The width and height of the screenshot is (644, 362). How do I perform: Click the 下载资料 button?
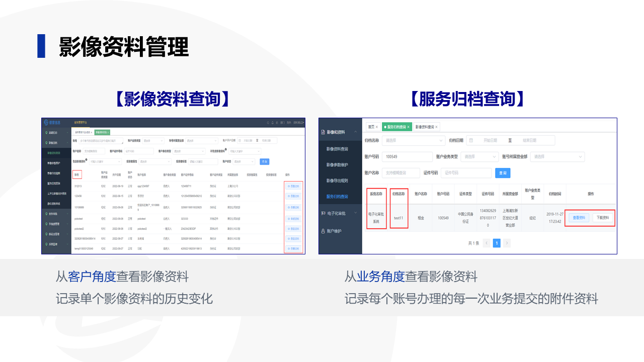coord(603,218)
